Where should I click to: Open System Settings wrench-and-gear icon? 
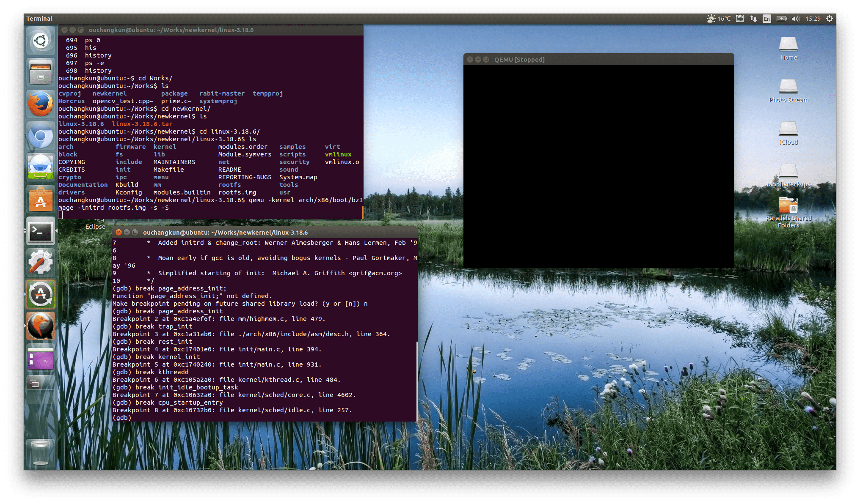pos(41,263)
